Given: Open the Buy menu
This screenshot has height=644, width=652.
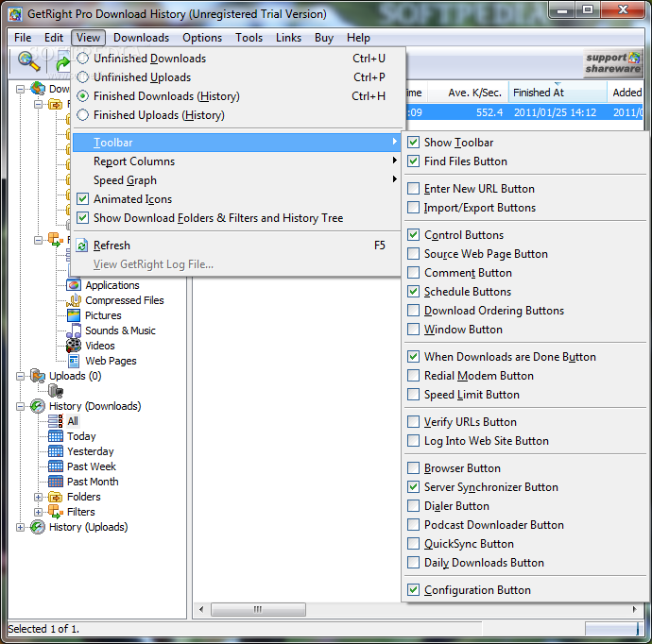Looking at the screenshot, I should point(324,38).
